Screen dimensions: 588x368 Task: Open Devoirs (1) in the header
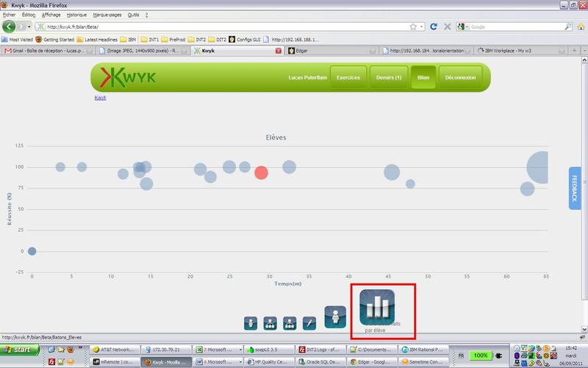[389, 77]
